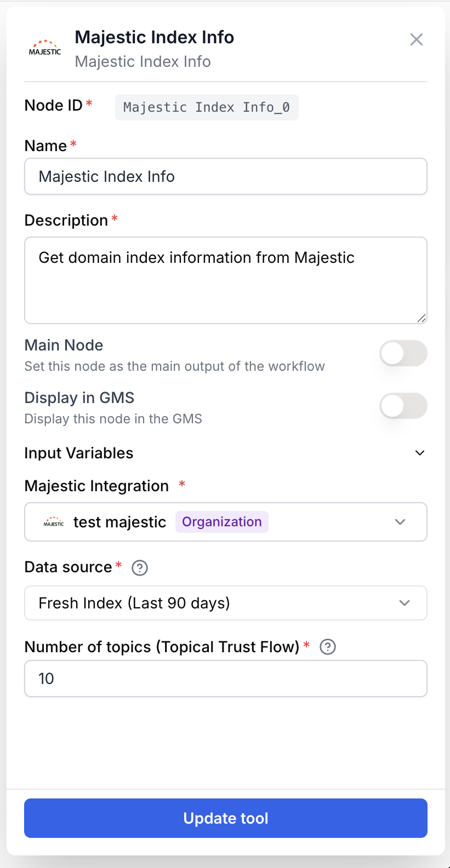Click the Name input field
The width and height of the screenshot is (450, 868).
tap(226, 176)
